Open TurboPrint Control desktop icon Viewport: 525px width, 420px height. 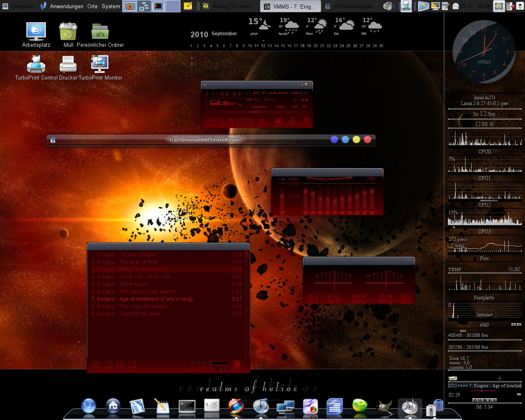coord(36,68)
